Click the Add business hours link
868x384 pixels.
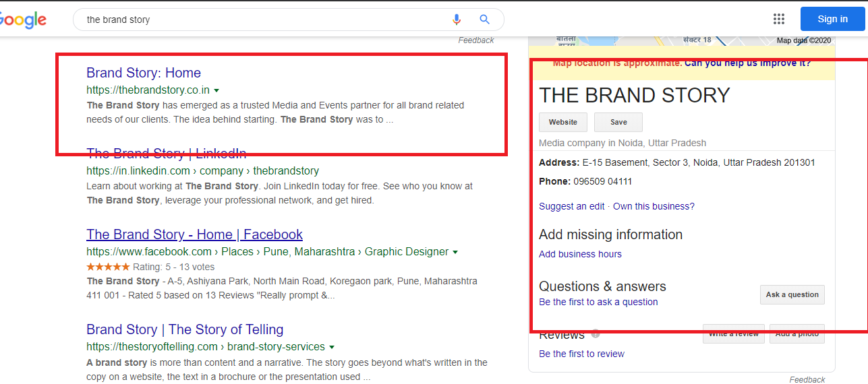point(580,254)
